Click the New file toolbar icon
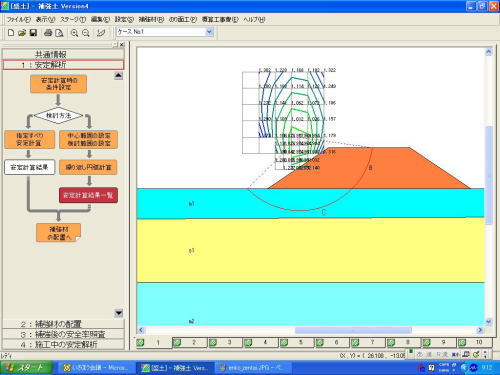Screen dimensions: 500x375 click(x=11, y=33)
